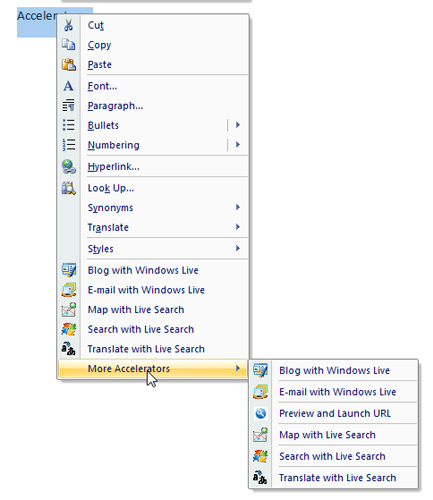Open the Styles menu entry
433x500 pixels.
153,248
